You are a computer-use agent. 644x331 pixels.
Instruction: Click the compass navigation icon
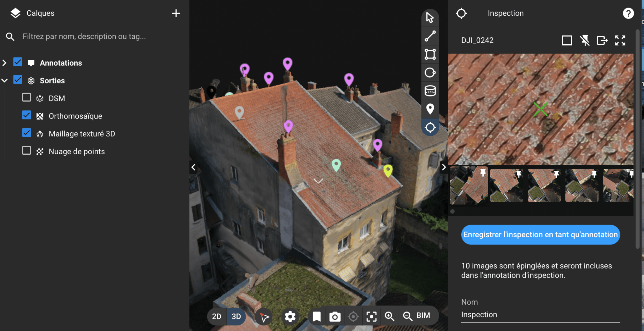pos(264,317)
